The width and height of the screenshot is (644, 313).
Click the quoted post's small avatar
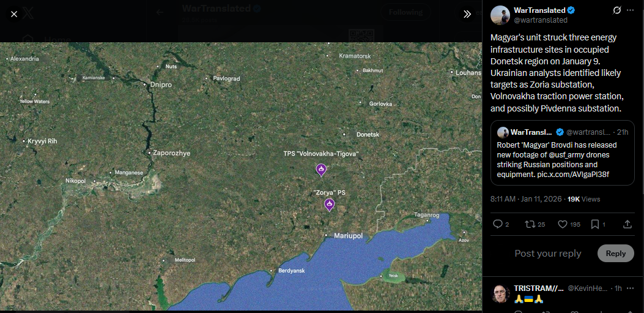503,132
